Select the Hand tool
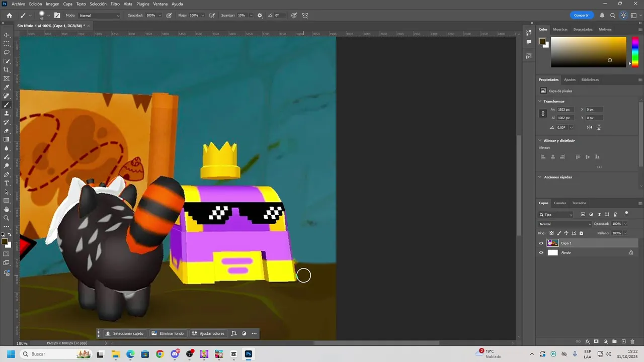 pyautogui.click(x=7, y=209)
